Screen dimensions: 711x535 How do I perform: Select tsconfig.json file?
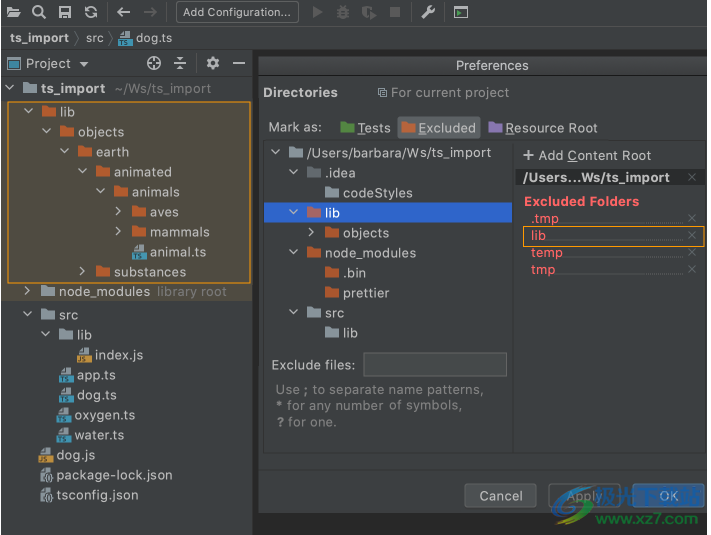pos(89,495)
